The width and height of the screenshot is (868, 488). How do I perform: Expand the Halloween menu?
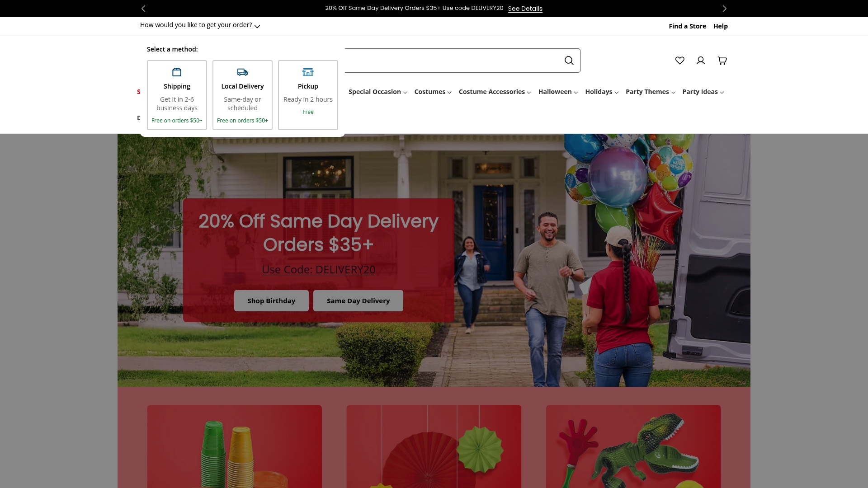(558, 92)
